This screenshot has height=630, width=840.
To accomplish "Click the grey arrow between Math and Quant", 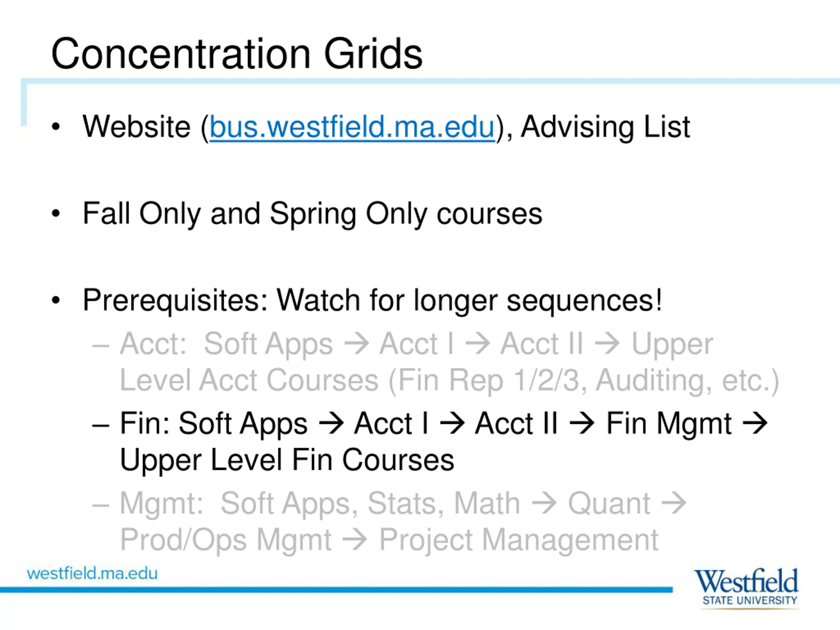I will (x=544, y=503).
